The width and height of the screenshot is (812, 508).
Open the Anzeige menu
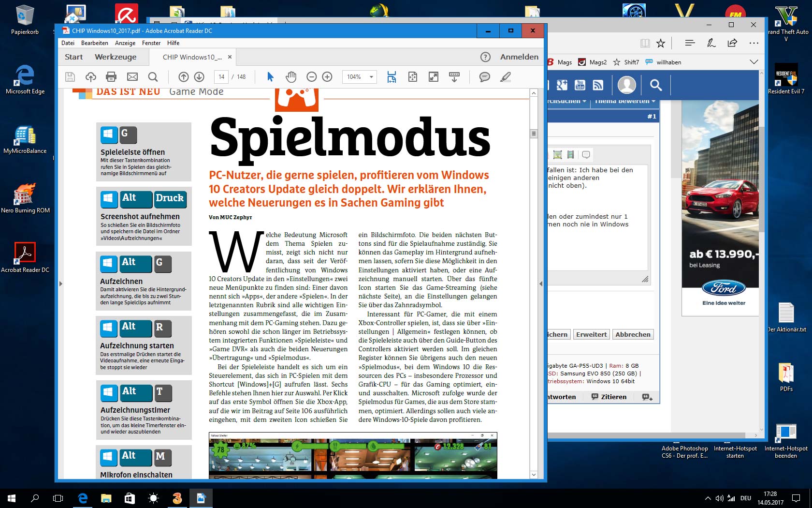click(x=125, y=43)
